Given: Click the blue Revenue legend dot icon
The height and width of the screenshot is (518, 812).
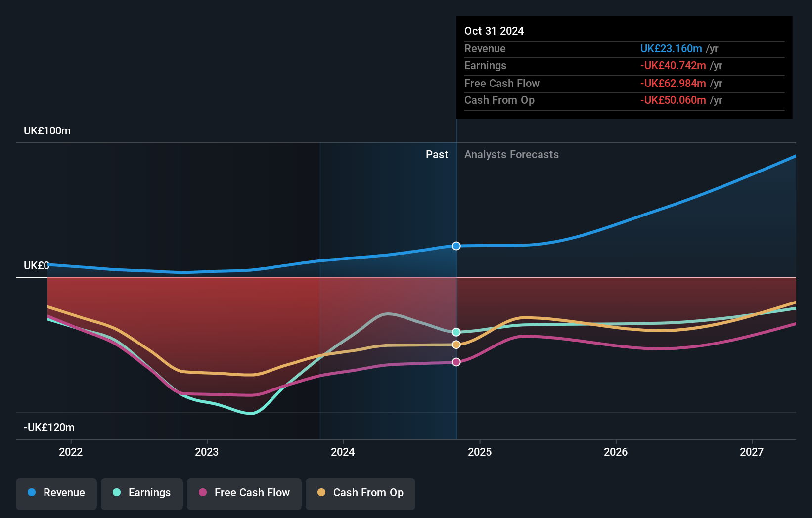Looking at the screenshot, I should tap(31, 492).
